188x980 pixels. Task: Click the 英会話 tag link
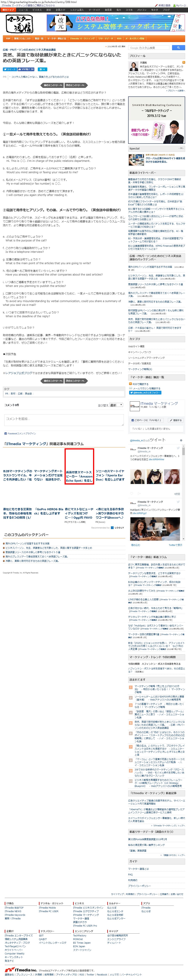click(28, 394)
